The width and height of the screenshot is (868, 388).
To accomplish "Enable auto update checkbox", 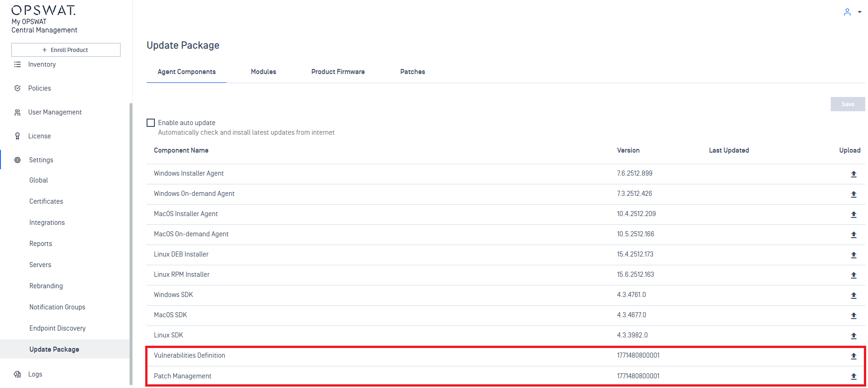I will pyautogui.click(x=151, y=123).
